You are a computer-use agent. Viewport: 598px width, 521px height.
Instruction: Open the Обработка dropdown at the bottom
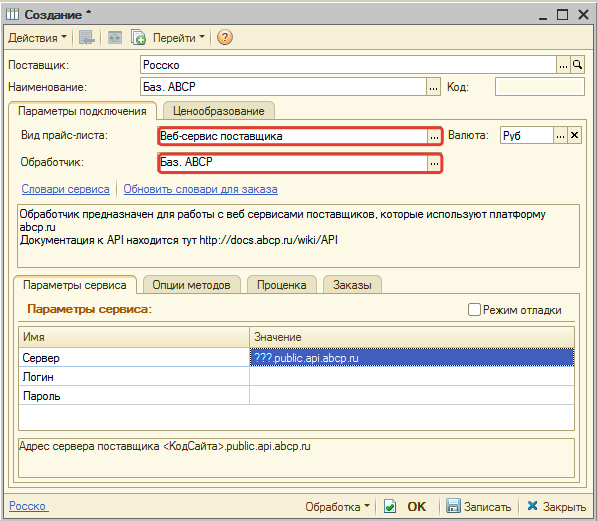(x=338, y=507)
